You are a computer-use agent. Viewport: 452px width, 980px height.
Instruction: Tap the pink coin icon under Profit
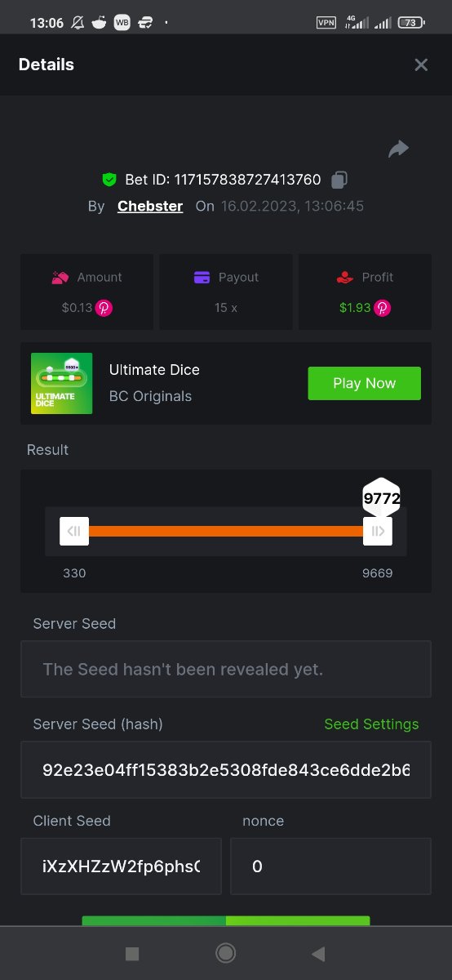pos(383,308)
